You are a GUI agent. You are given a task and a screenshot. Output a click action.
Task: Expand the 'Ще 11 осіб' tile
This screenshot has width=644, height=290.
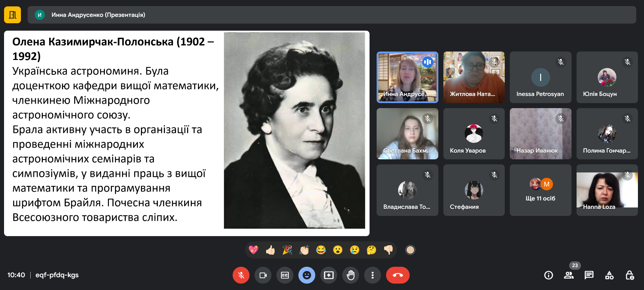(x=540, y=190)
